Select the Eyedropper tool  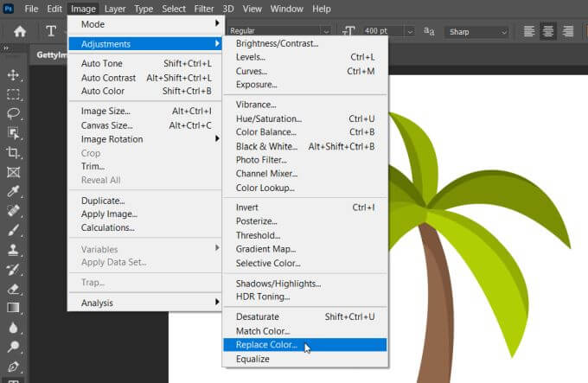pos(13,191)
